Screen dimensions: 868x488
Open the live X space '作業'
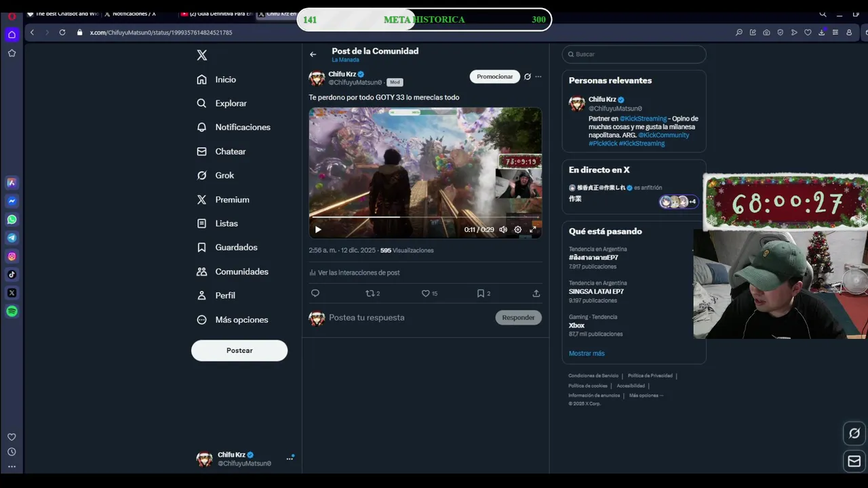tap(575, 199)
